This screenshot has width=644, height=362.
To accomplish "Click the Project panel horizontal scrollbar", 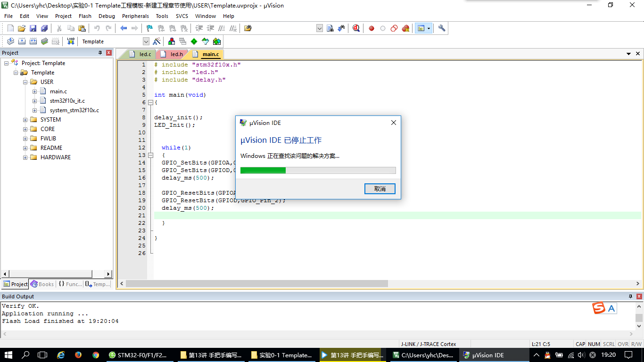I will click(x=57, y=274).
